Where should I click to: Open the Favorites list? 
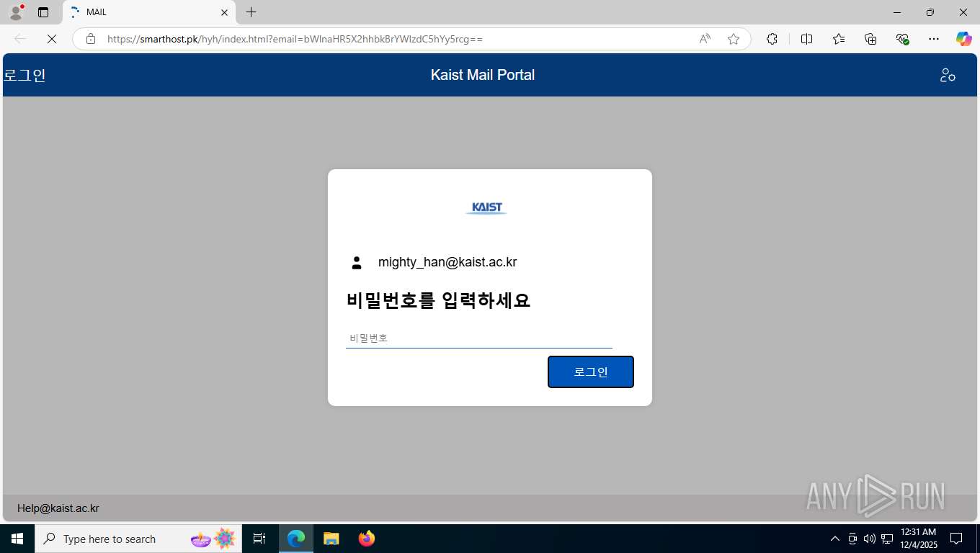click(839, 39)
